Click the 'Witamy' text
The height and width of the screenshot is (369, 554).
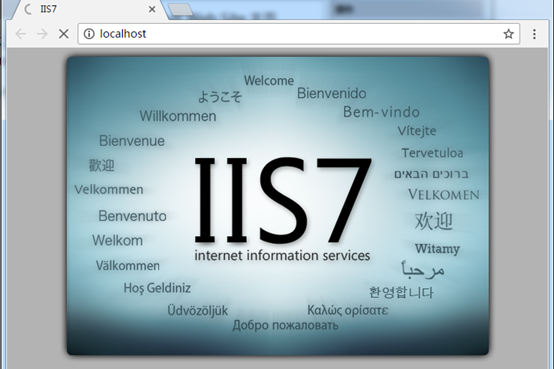tap(437, 249)
